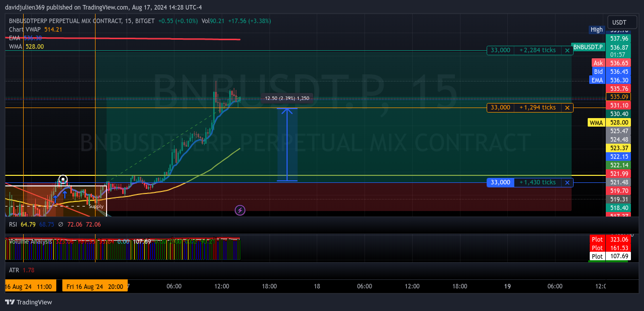Click the 18 date label on time axis
The width and height of the screenshot is (644, 311).
point(317,286)
